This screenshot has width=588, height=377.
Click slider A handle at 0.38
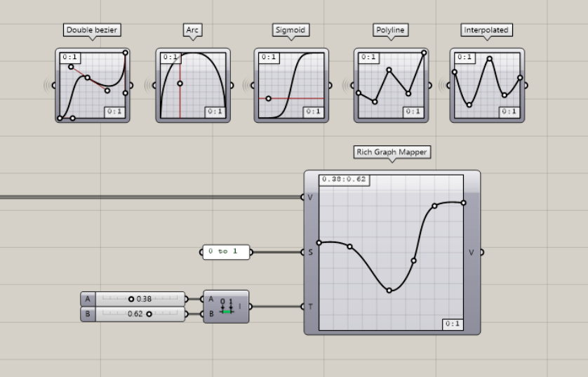(131, 298)
